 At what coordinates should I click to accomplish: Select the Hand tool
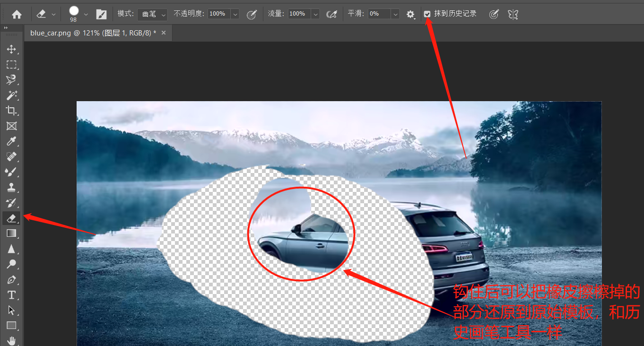click(11, 340)
